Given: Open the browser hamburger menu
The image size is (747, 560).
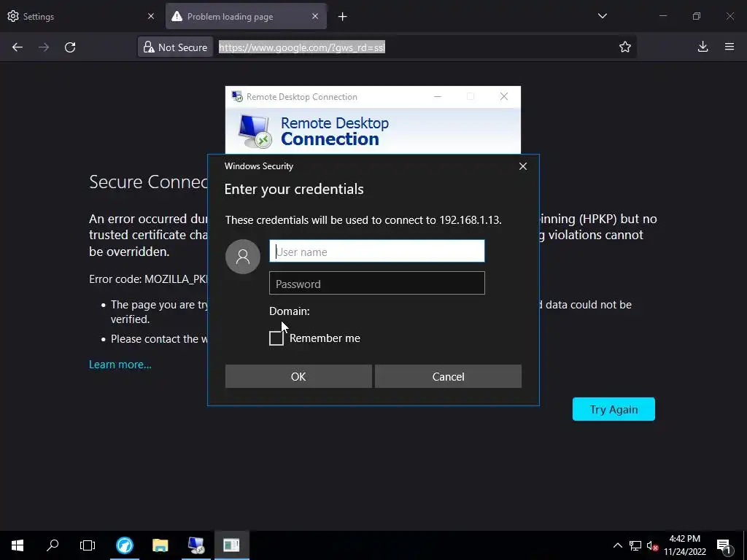Looking at the screenshot, I should point(729,47).
